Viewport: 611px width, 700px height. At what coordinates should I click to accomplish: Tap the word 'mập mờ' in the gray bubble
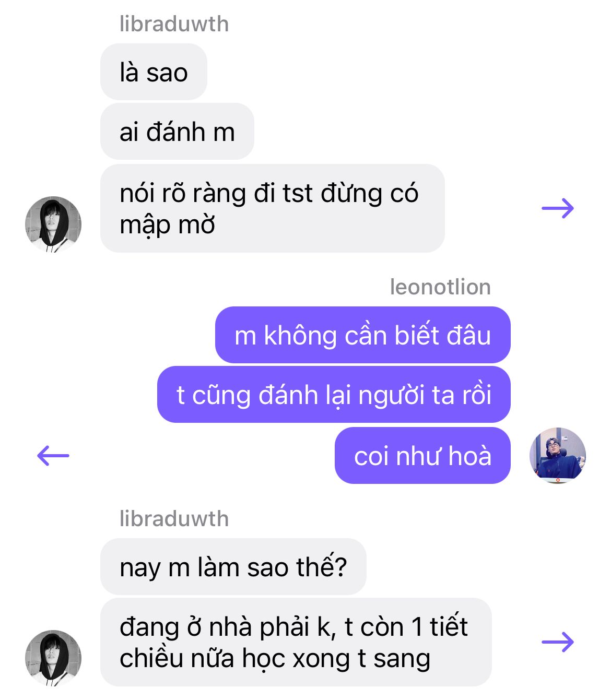[x=167, y=225]
